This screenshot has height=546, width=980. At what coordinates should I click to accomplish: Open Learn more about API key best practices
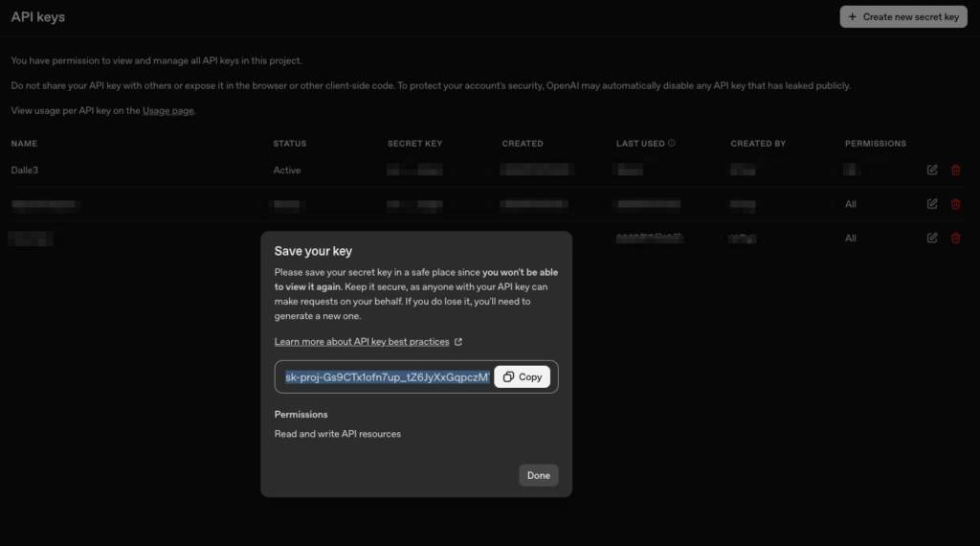pyautogui.click(x=362, y=342)
